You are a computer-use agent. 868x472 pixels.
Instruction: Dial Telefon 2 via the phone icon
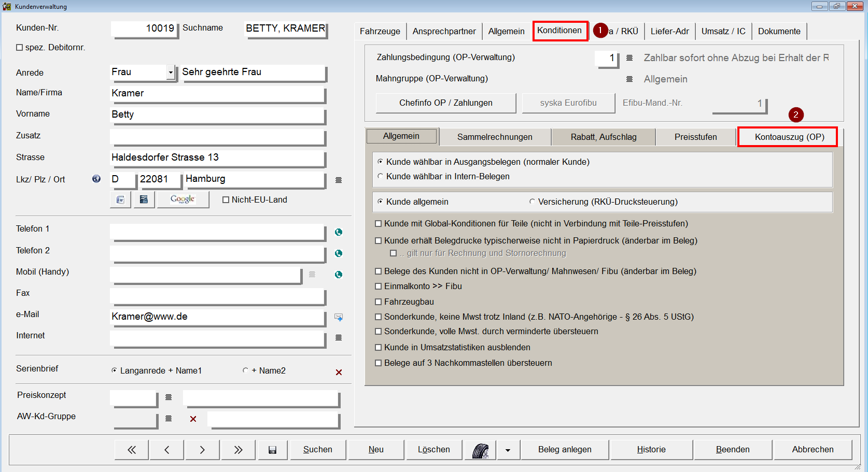[339, 253]
